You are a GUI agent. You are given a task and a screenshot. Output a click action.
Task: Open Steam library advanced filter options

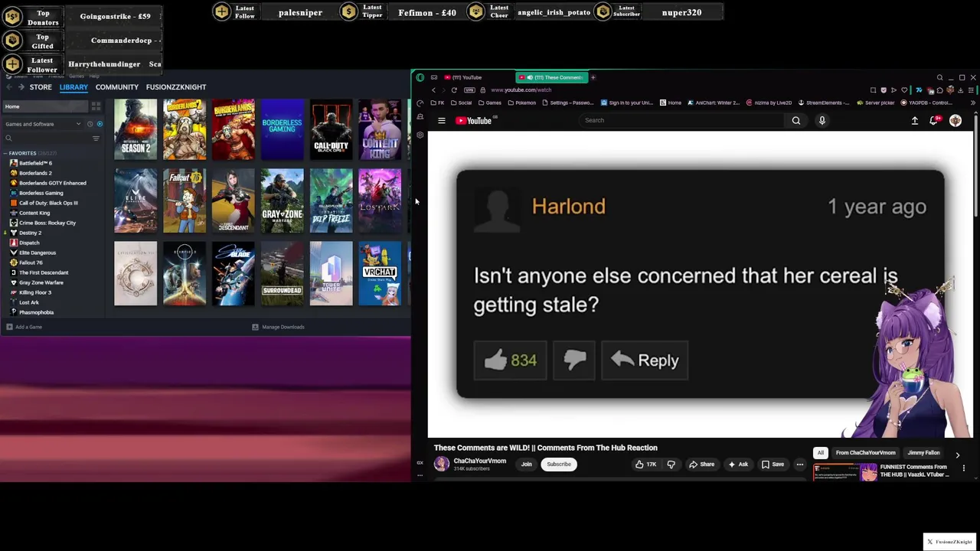pyautogui.click(x=96, y=139)
